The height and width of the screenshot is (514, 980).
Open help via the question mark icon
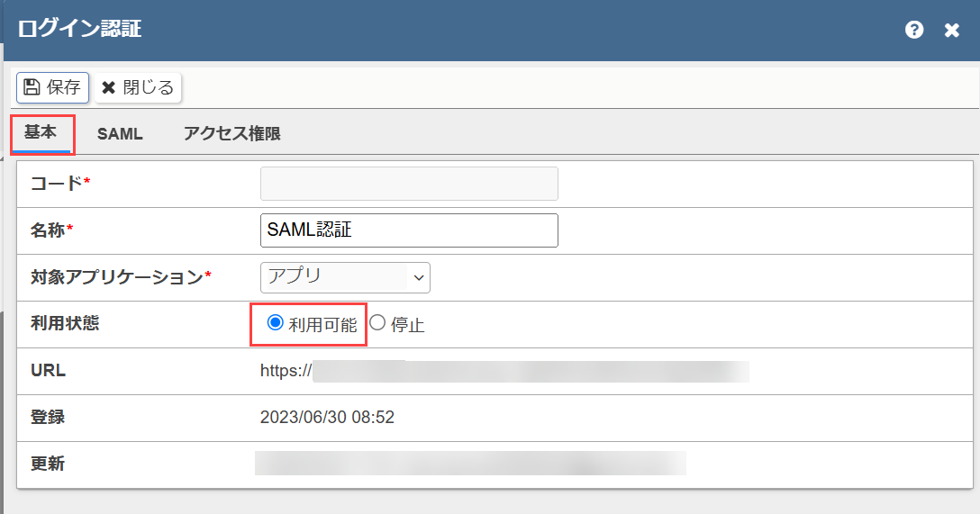pos(913,30)
